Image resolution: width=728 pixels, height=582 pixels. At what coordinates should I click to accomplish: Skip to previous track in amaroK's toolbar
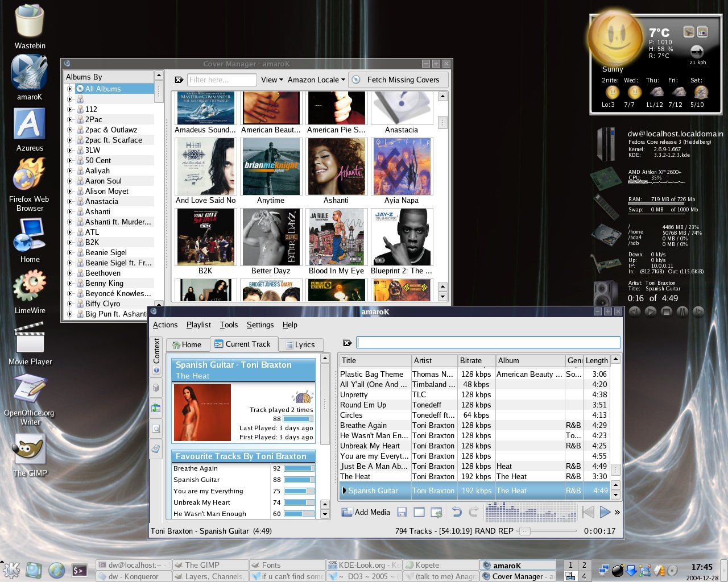coord(588,512)
